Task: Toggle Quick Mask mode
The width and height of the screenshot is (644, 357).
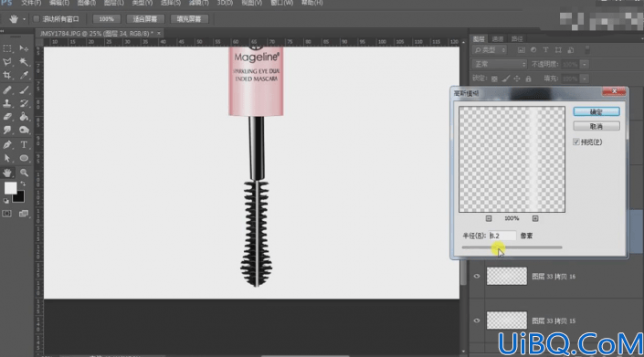Action: tap(7, 214)
